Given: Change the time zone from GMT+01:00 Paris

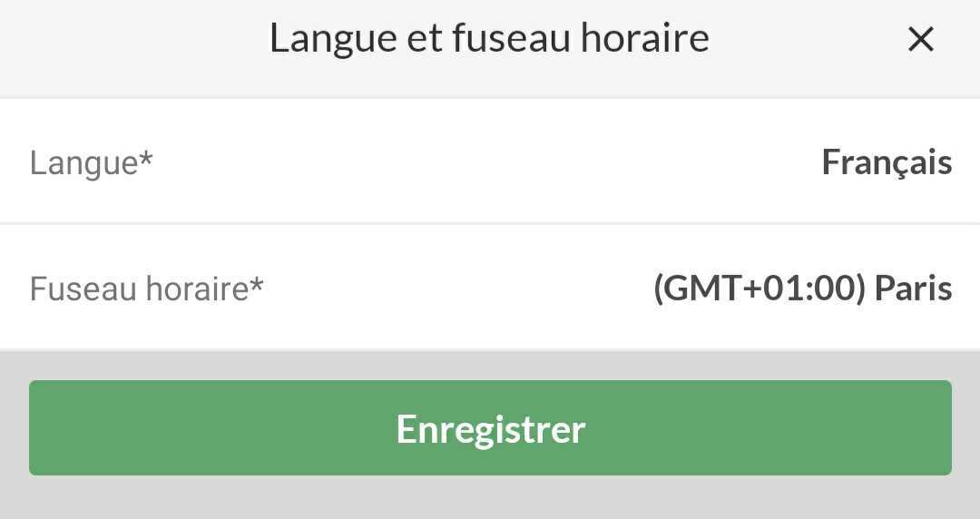Looking at the screenshot, I should pyautogui.click(x=802, y=289).
